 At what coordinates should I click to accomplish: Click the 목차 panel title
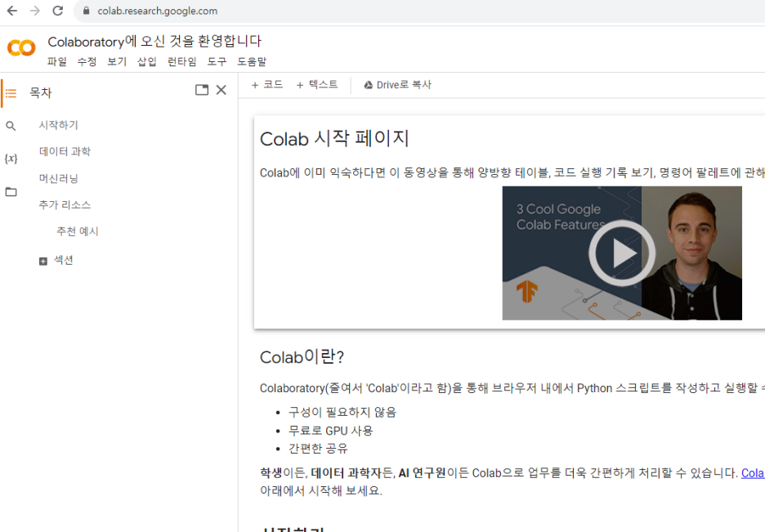[41, 92]
